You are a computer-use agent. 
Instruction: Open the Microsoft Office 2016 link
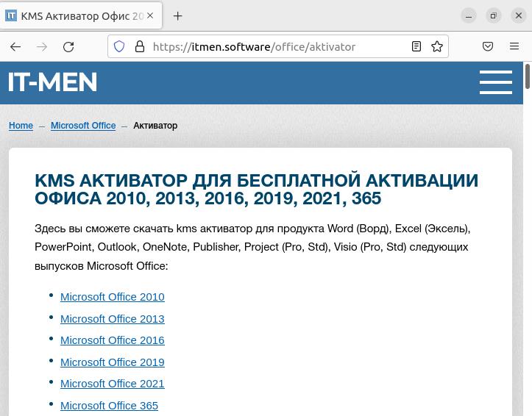coord(112,340)
